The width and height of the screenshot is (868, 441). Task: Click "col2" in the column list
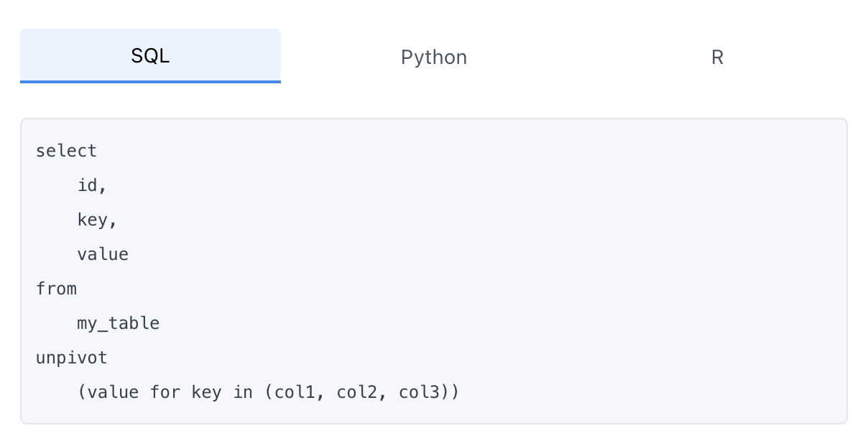pos(357,392)
